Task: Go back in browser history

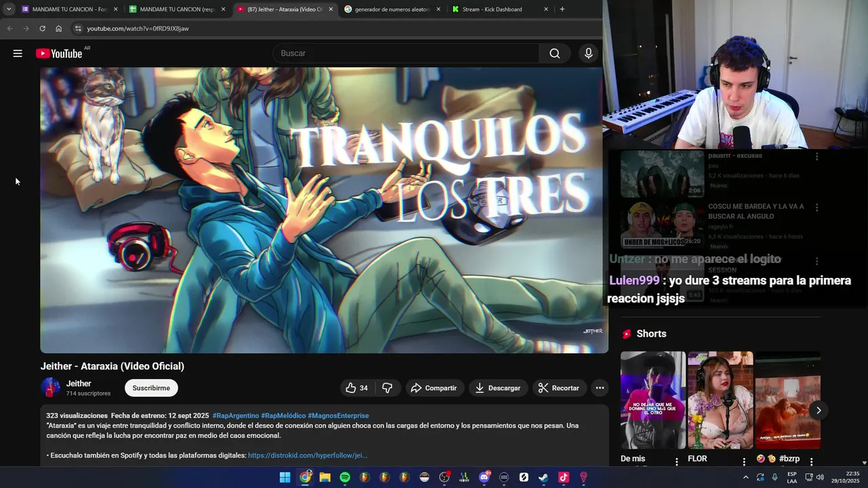Action: [x=9, y=28]
